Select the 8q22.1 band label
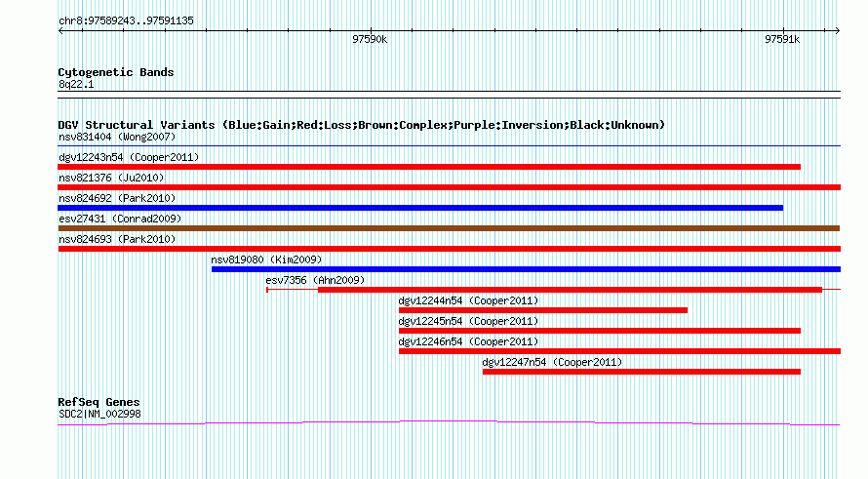 (x=76, y=84)
